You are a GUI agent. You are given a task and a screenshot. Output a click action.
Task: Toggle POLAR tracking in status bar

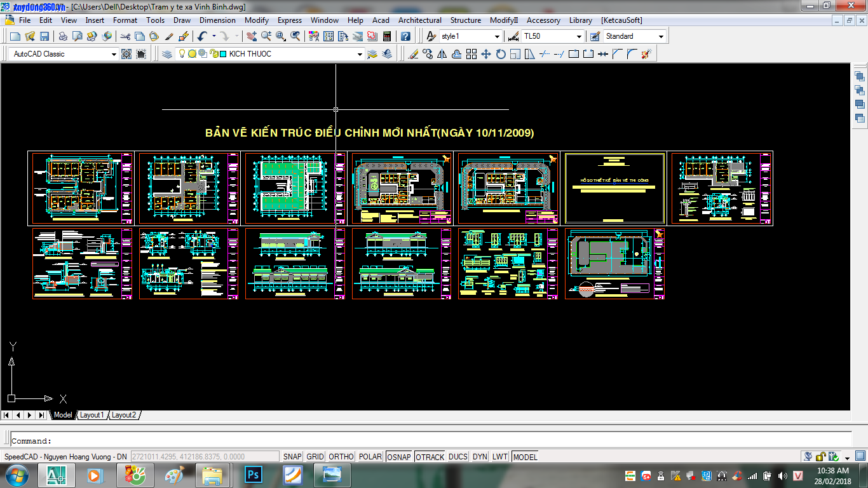pos(370,457)
